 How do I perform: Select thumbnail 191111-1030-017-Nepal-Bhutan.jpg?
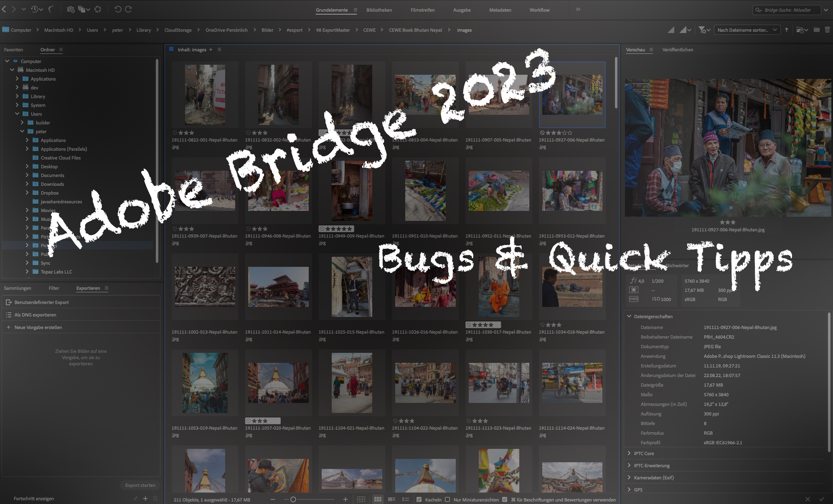tap(499, 287)
